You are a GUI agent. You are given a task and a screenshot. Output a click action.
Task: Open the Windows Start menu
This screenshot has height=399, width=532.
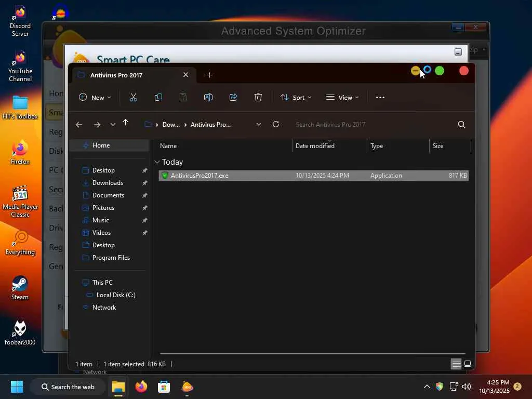[17, 387]
